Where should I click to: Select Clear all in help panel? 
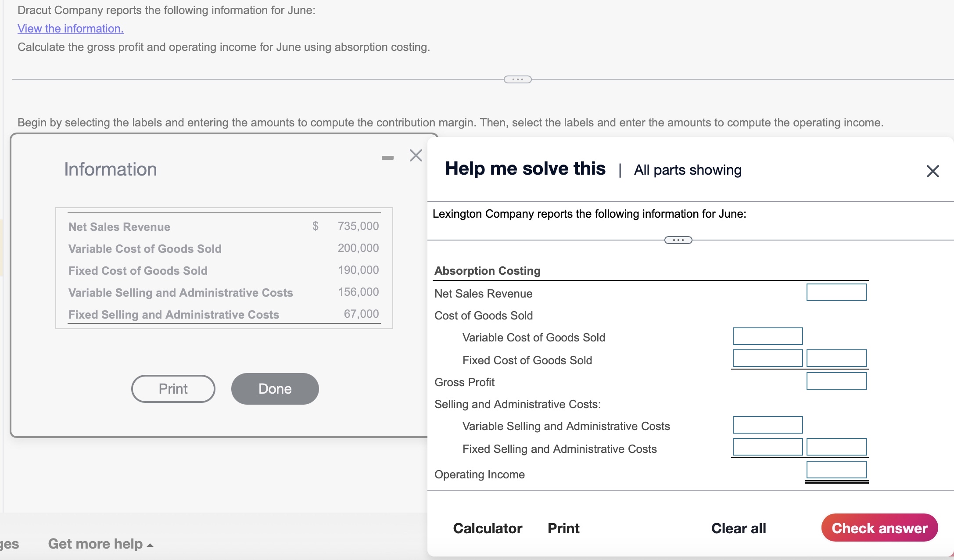coord(739,528)
